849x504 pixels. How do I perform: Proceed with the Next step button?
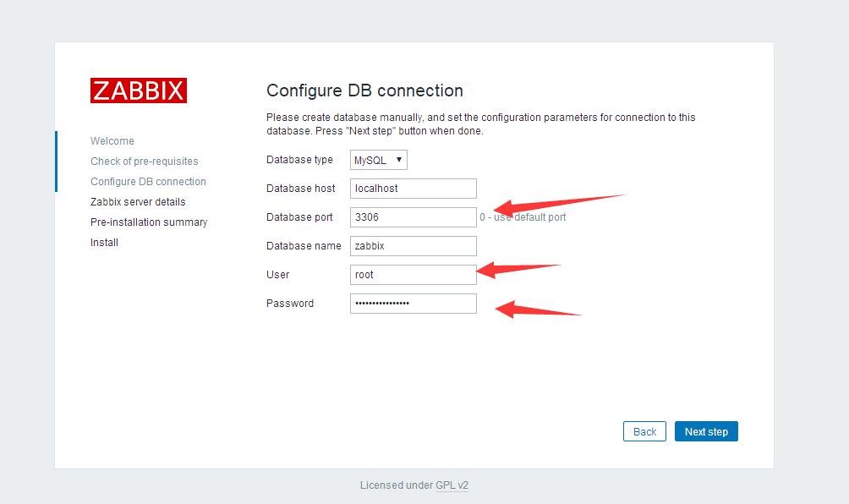706,432
